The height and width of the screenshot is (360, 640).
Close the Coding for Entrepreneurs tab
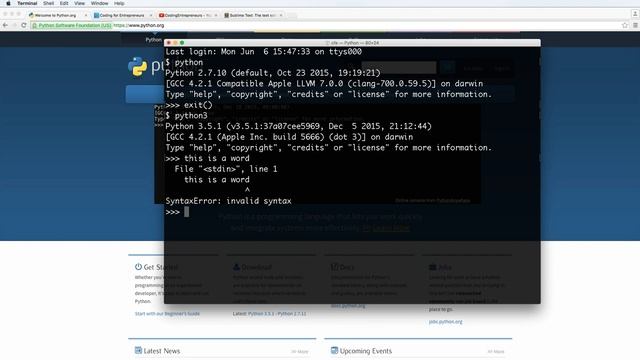coord(151,16)
